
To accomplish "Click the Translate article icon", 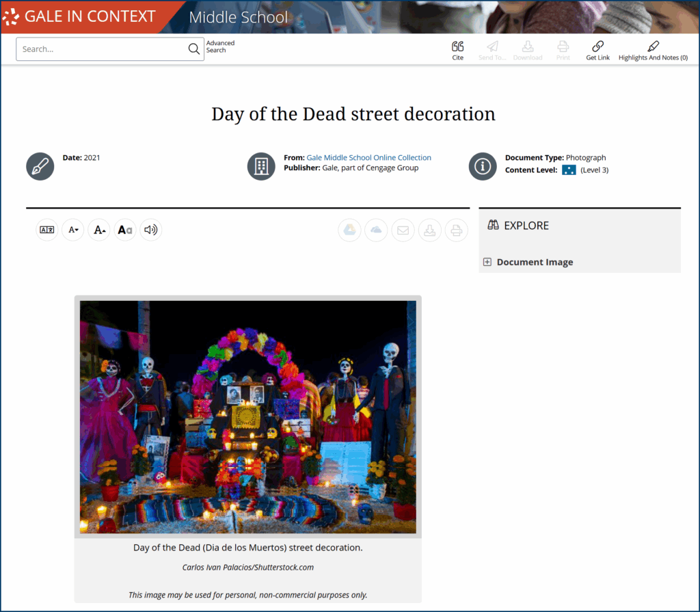I will click(47, 230).
